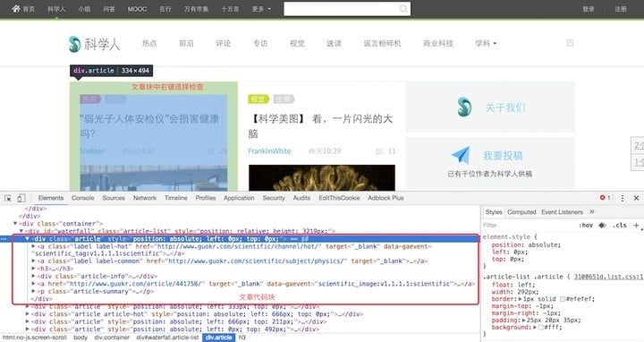Expand the label-hot anchor node

34,246
